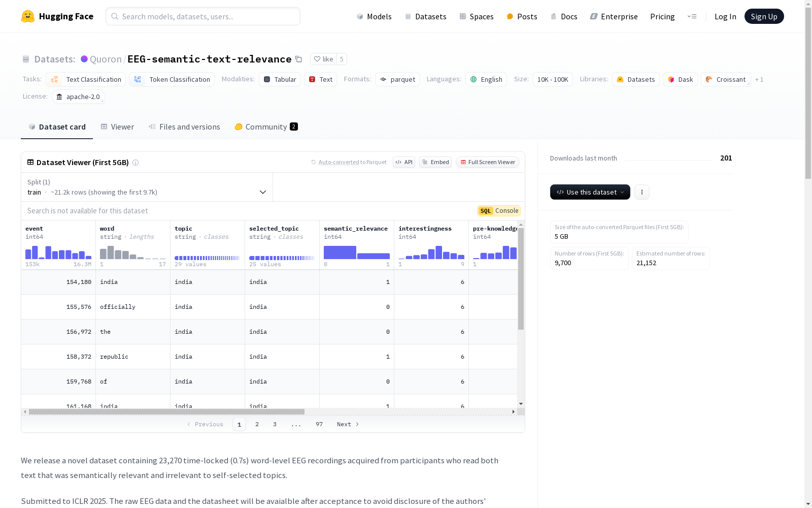Open the Posts navigation link

(x=522, y=16)
